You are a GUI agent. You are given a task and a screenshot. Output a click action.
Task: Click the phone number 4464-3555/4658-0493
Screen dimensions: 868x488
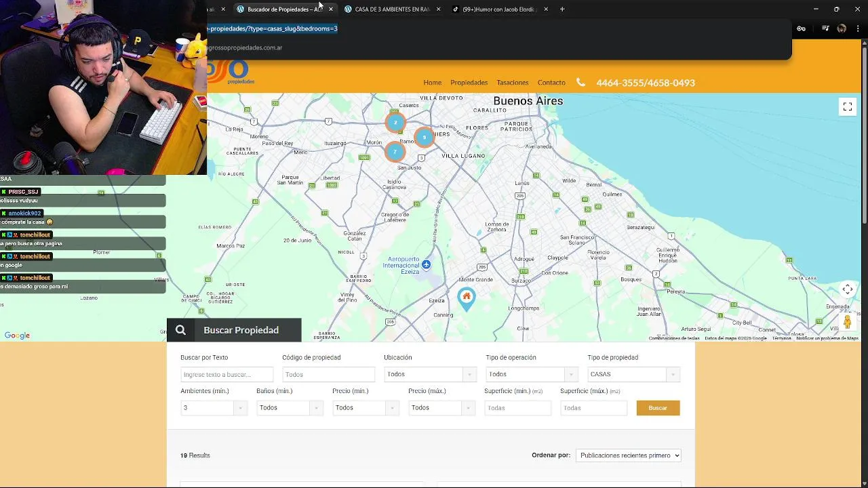pyautogui.click(x=646, y=83)
